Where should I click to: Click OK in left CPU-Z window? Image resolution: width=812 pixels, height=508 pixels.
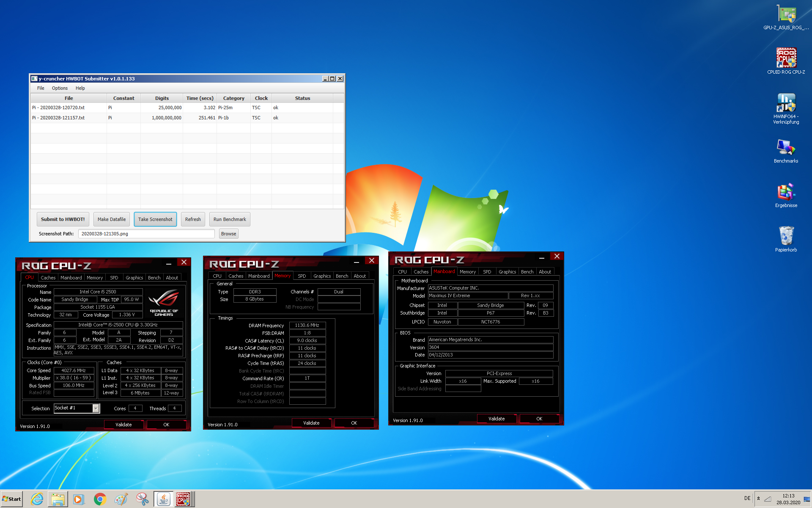click(166, 425)
